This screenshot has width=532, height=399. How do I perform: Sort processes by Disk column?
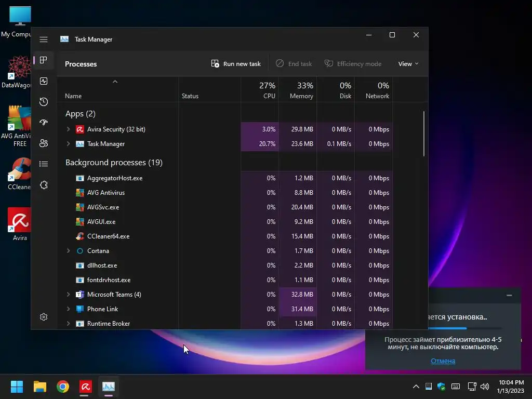tap(336, 90)
